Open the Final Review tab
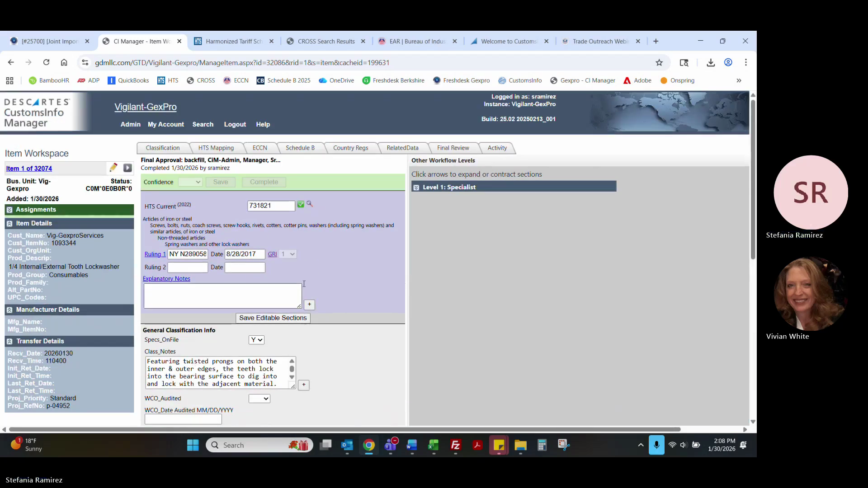This screenshot has height=488, width=868. point(453,148)
